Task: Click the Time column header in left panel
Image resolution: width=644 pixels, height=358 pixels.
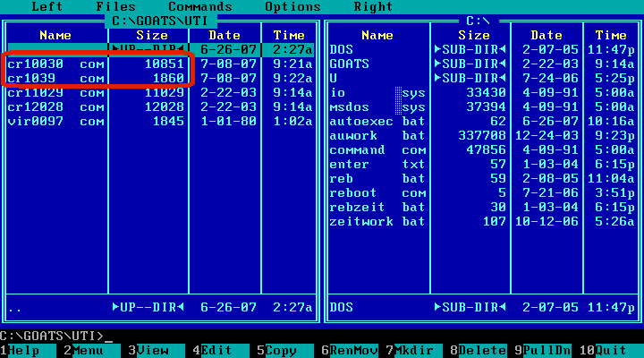Action: (x=289, y=35)
